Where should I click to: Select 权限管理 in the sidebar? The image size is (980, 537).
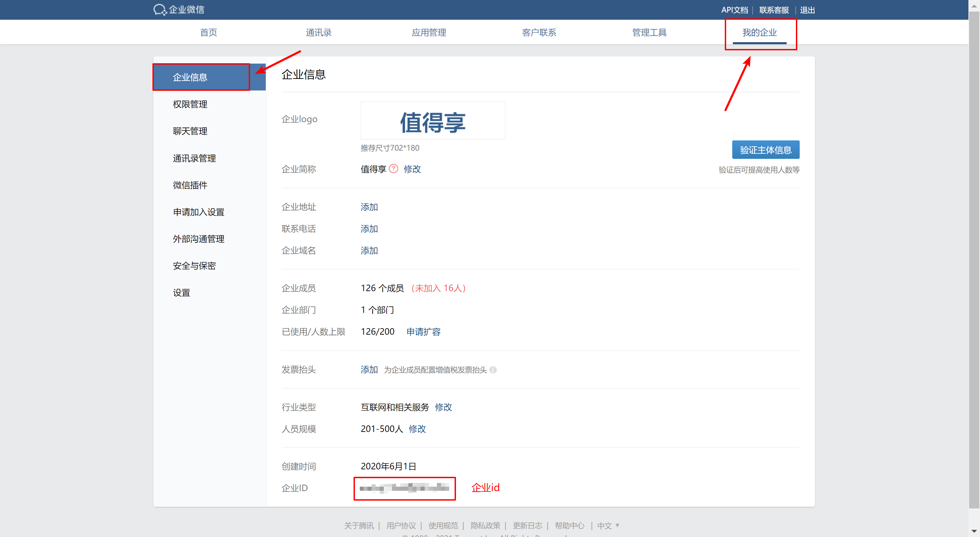190,104
